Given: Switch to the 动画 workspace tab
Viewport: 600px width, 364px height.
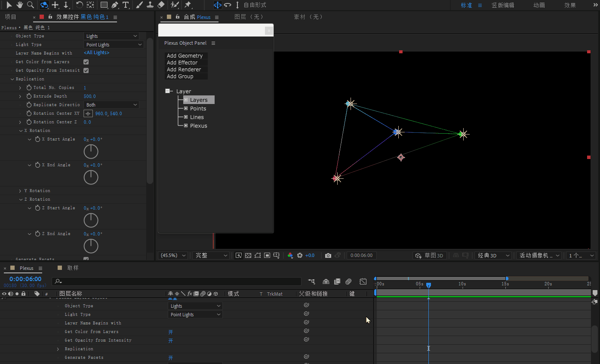Looking at the screenshot, I should (539, 5).
